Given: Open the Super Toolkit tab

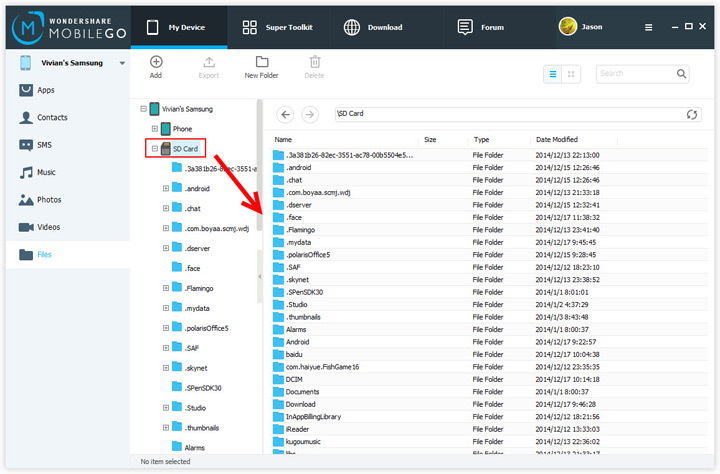Looking at the screenshot, I should click(x=278, y=28).
